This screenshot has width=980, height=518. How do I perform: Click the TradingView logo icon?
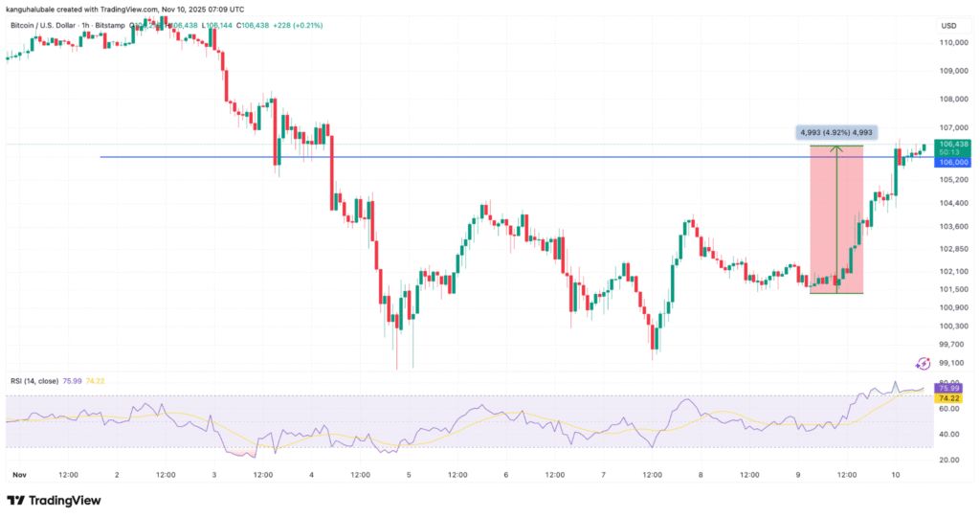pos(16,500)
